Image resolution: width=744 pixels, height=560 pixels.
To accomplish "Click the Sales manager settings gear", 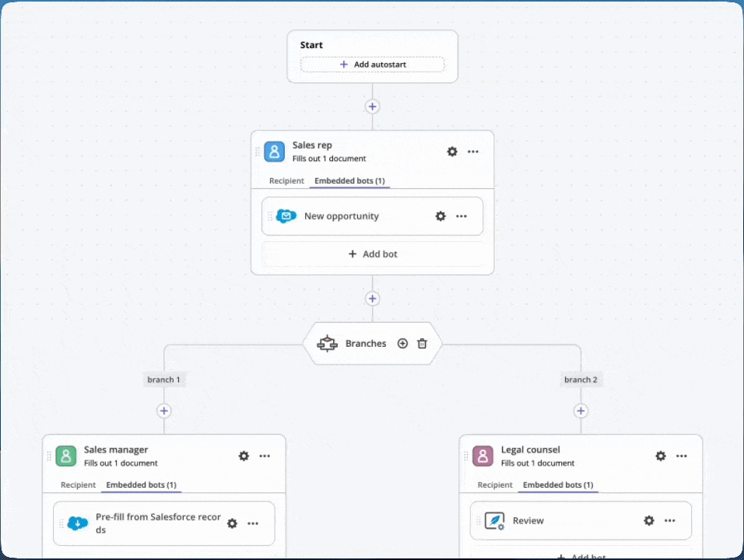I will [244, 456].
